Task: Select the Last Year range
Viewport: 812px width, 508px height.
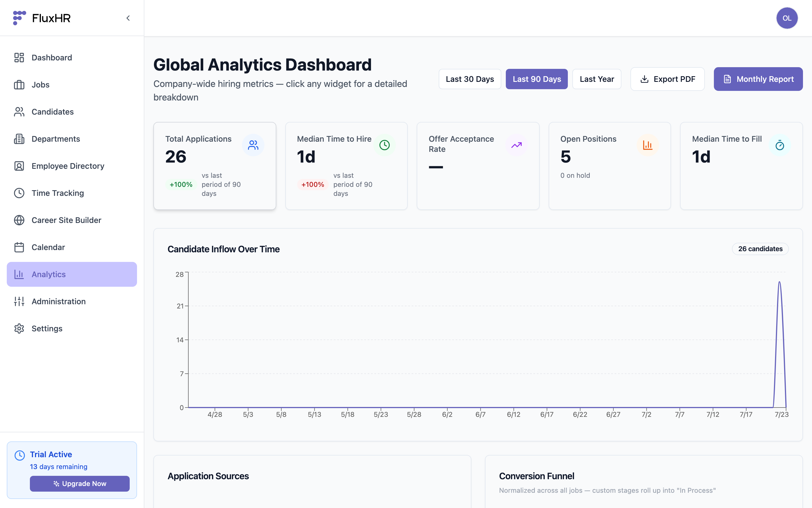Action: 597,79
